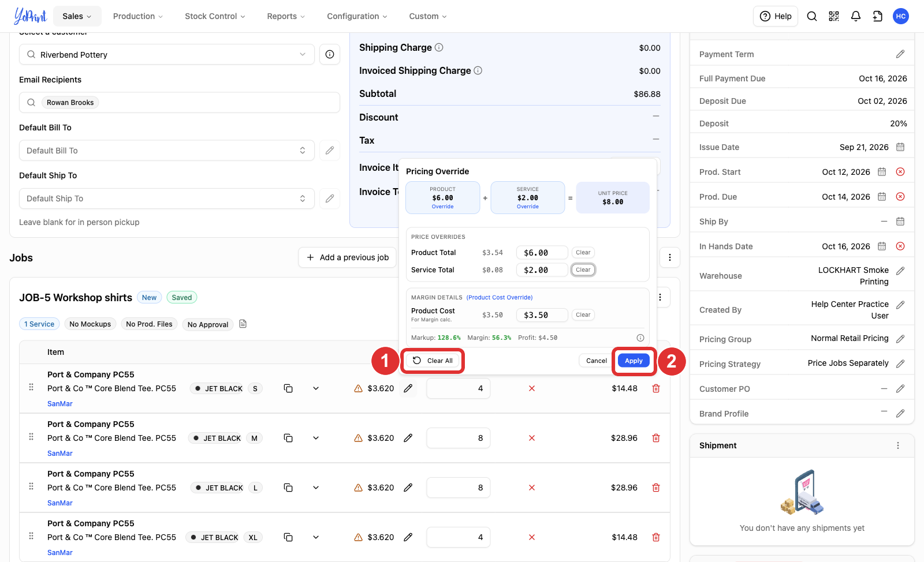Viewport: 924px width, 562px height.
Task: Open the Help button
Action: pos(776,16)
